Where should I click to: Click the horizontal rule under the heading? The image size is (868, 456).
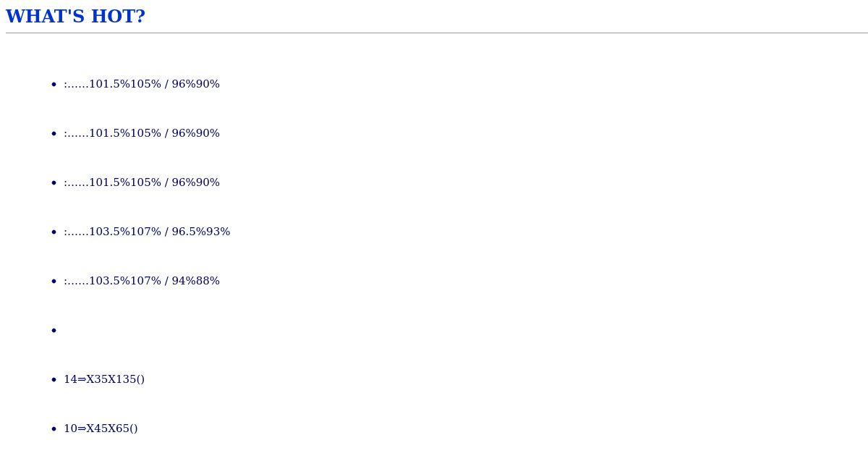pyautogui.click(x=437, y=33)
